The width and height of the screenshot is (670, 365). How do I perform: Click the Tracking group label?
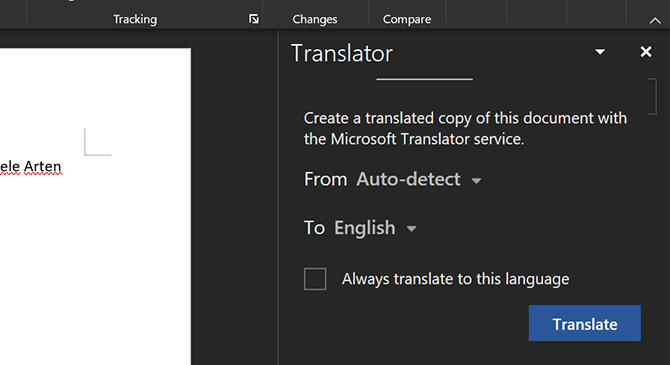click(x=135, y=19)
